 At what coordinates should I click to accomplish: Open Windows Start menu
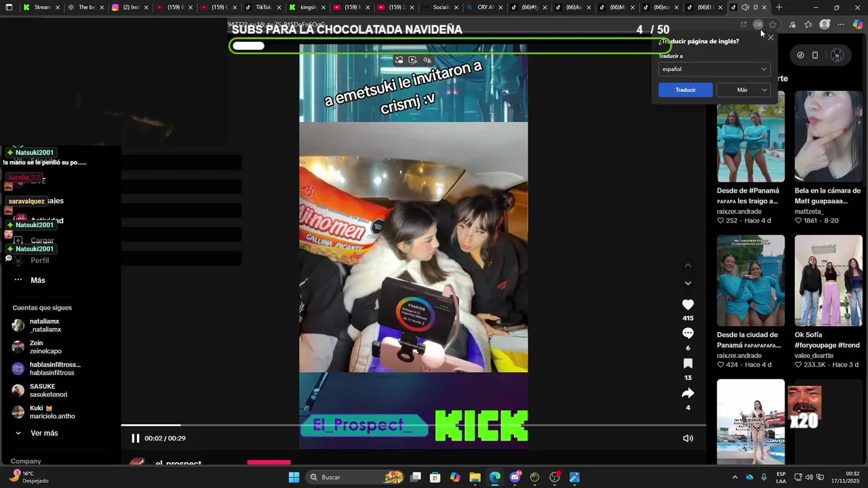pyautogui.click(x=294, y=477)
